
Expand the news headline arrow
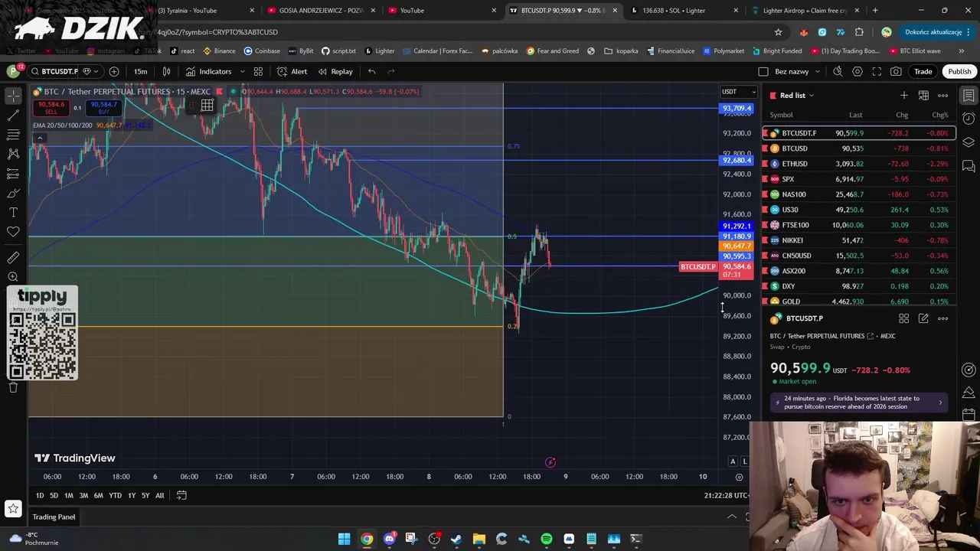click(940, 403)
